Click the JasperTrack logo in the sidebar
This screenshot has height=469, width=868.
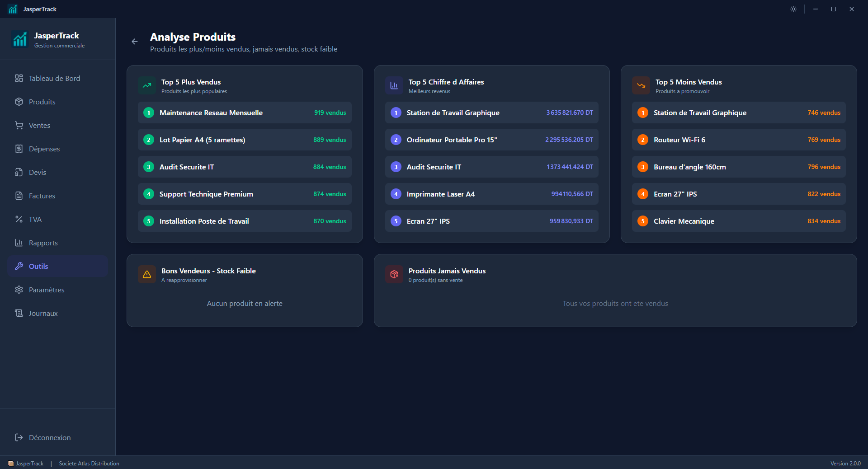click(x=20, y=39)
